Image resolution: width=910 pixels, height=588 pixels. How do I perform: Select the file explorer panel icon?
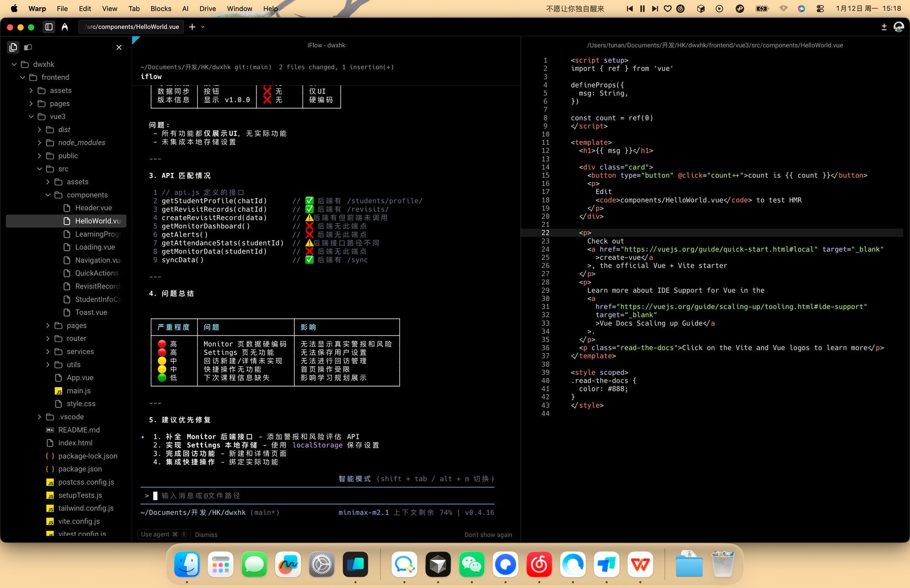tap(13, 47)
